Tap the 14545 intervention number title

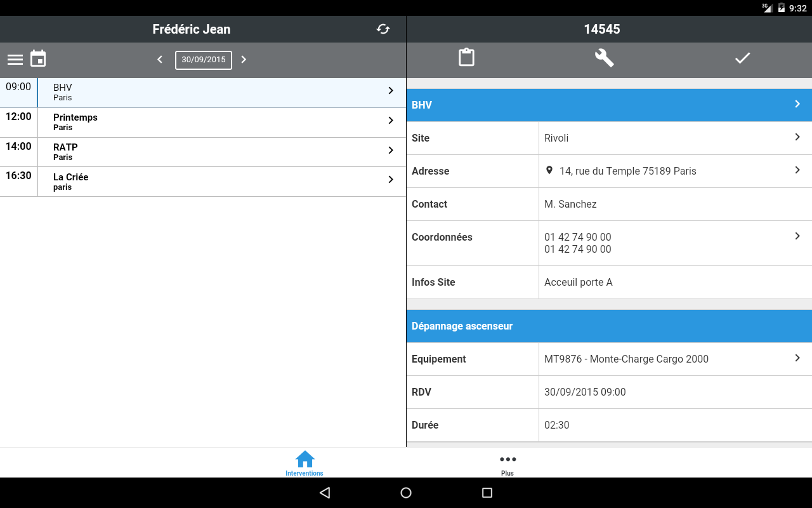(x=602, y=29)
